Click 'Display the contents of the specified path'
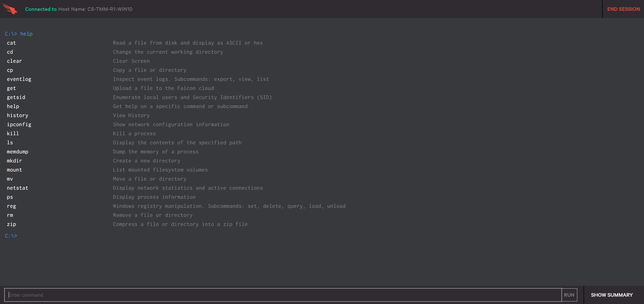The image size is (644, 304). click(177, 143)
